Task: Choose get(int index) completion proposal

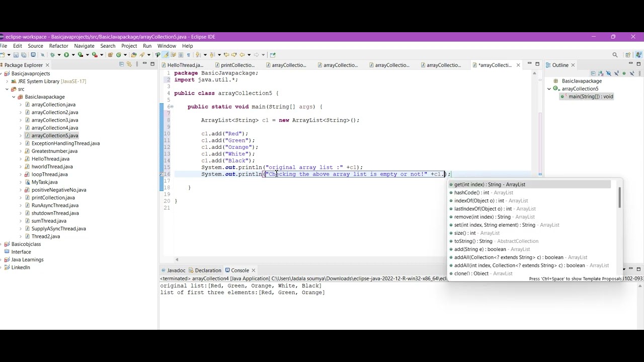Action: [x=530, y=185]
